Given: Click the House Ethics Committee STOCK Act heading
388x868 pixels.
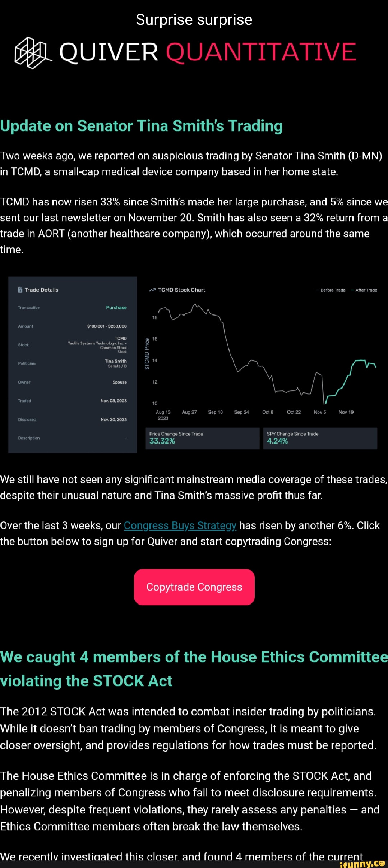Looking at the screenshot, I should click(x=194, y=669).
